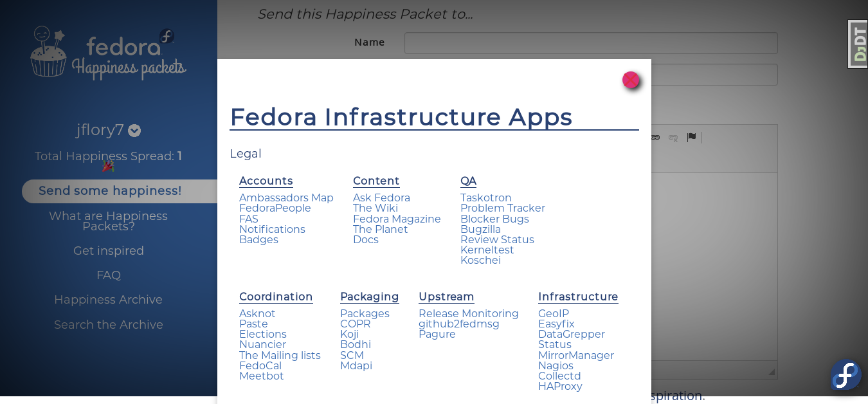Open the Nagios link
This screenshot has width=868, height=404.
(x=556, y=366)
